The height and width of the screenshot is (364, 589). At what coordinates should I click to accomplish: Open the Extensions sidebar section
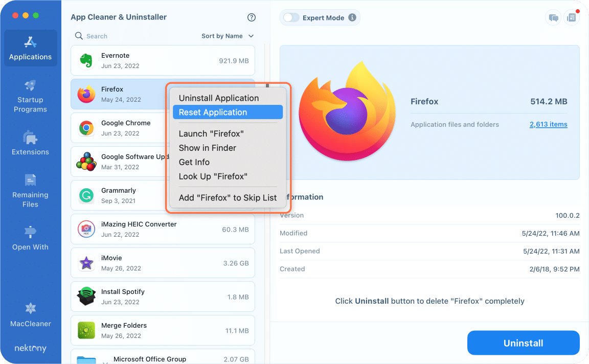coord(31,143)
